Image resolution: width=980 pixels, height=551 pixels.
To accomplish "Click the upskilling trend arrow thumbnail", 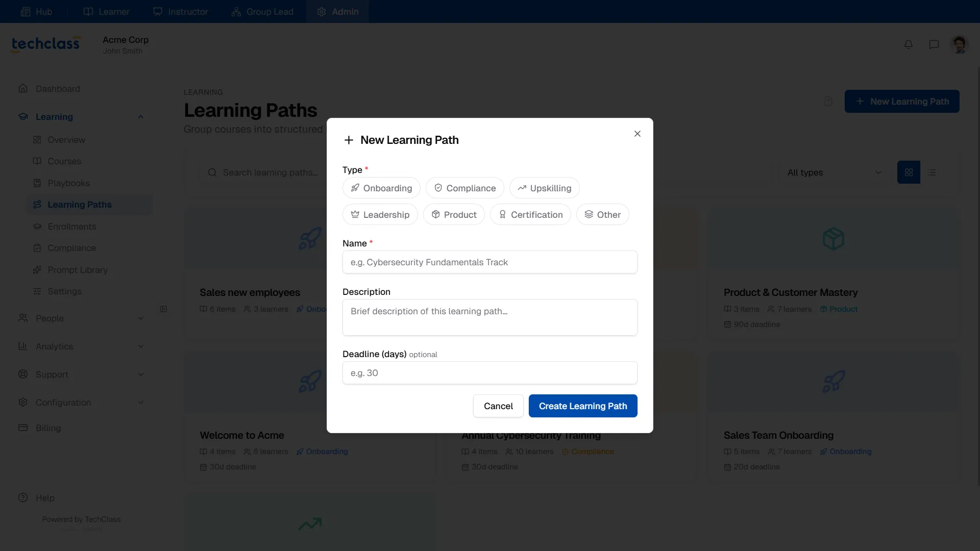I will pos(310,523).
